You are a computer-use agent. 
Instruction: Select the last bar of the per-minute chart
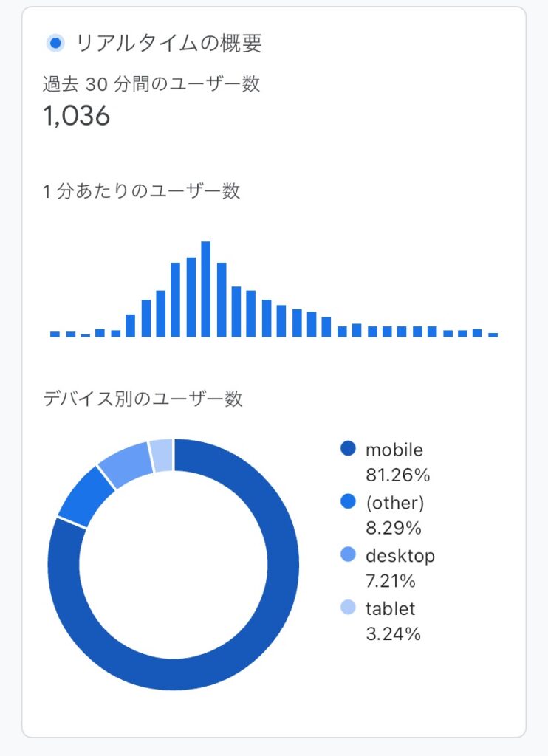tap(493, 334)
